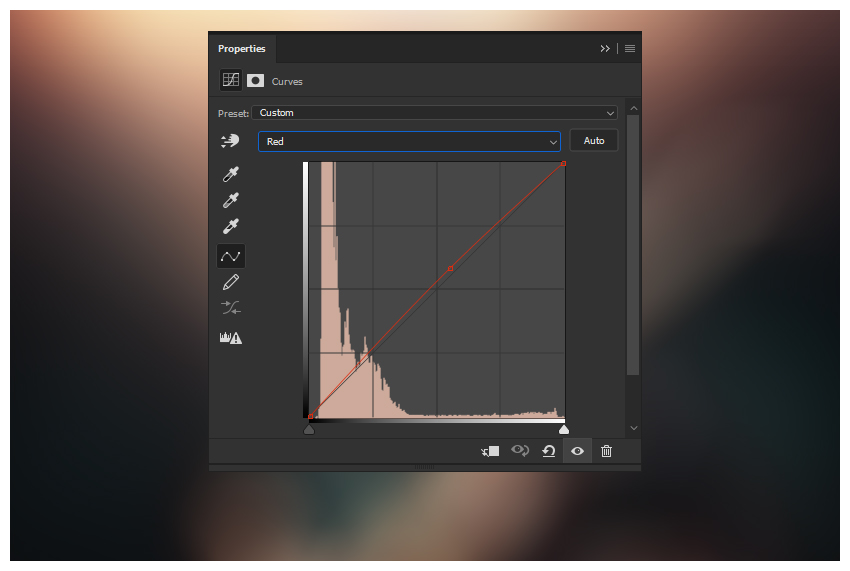Pick the white point eyedropper
The height and width of the screenshot is (571, 850).
[231, 226]
